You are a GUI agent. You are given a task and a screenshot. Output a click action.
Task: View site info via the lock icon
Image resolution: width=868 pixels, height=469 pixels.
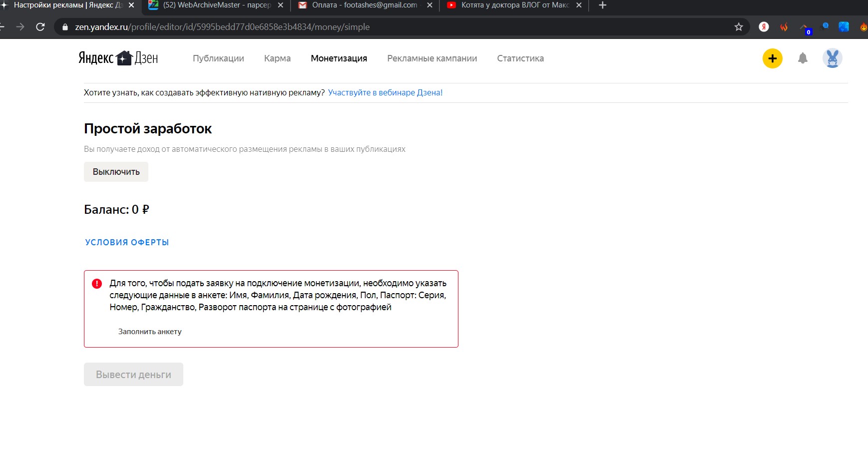(x=65, y=27)
